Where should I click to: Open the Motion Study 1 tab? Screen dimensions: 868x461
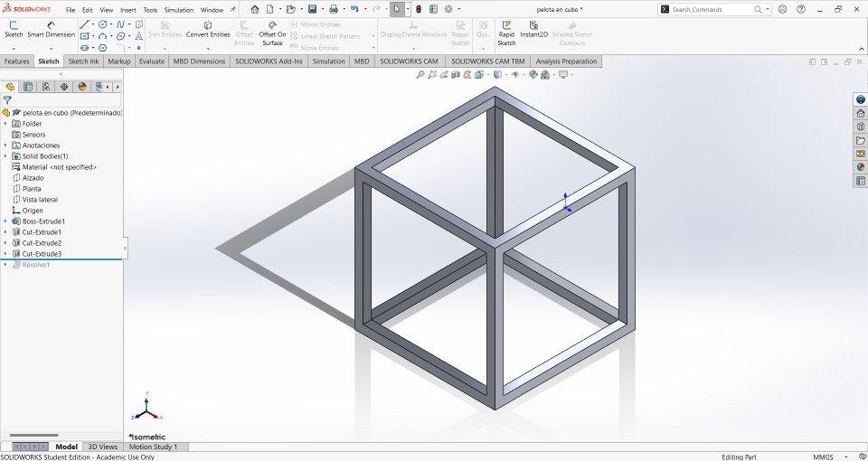(x=153, y=447)
